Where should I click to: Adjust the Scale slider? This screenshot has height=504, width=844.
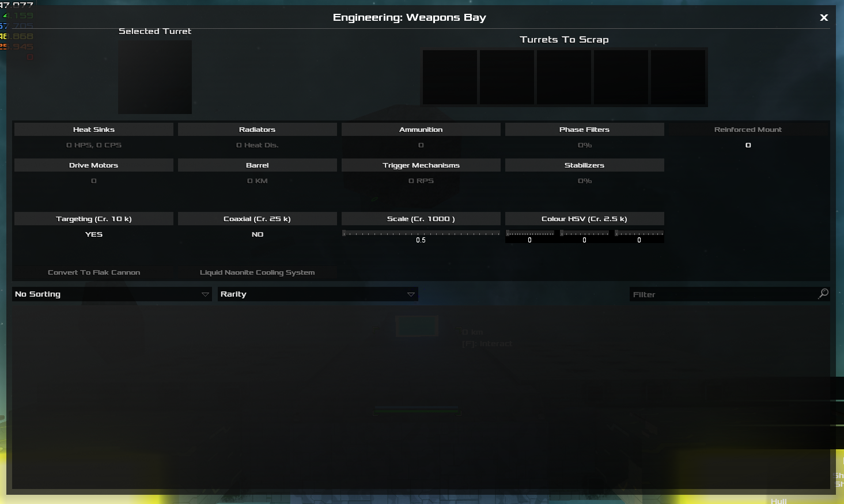point(421,233)
